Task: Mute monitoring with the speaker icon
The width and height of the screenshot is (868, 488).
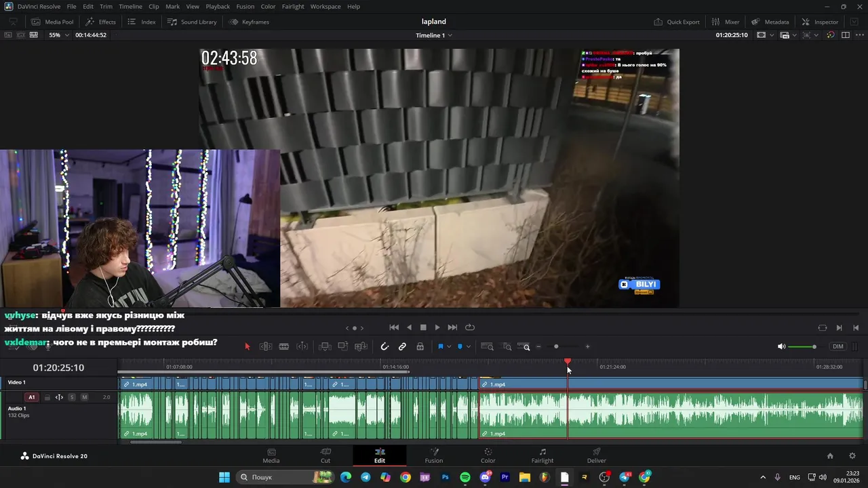Action: (x=781, y=346)
